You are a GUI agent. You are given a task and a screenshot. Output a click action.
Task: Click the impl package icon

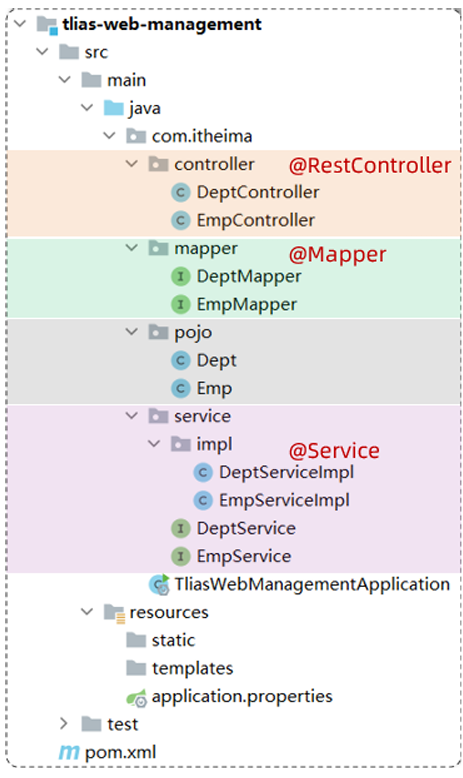tap(181, 444)
